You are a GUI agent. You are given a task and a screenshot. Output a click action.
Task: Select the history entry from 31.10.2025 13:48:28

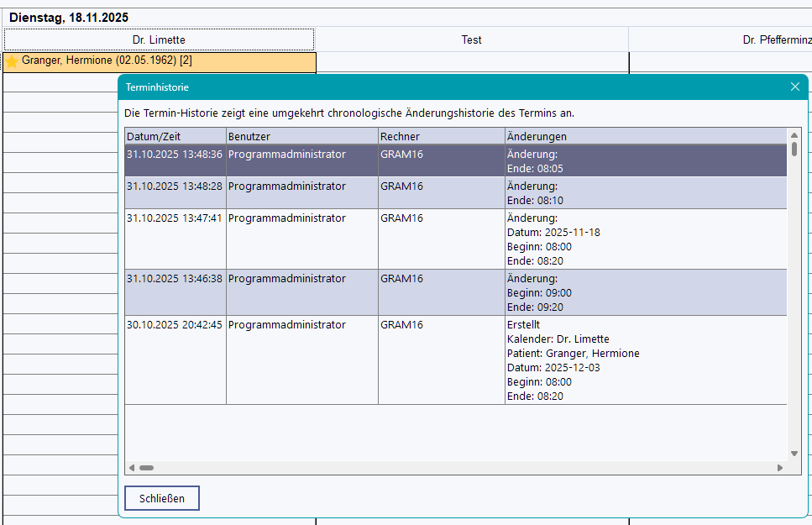pyautogui.click(x=175, y=186)
